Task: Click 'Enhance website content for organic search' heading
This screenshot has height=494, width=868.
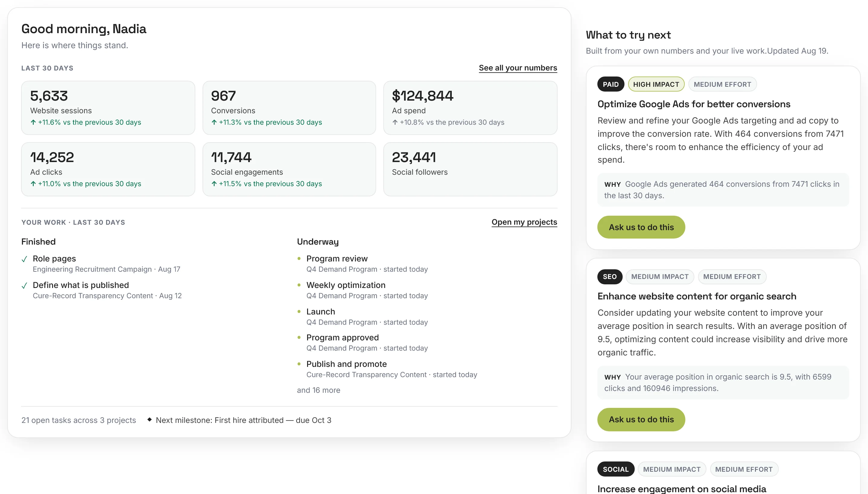Action: (x=697, y=296)
